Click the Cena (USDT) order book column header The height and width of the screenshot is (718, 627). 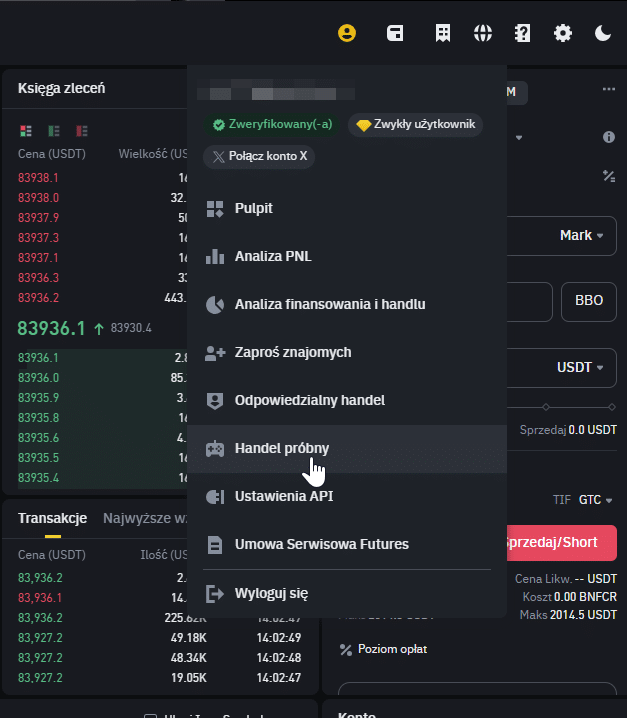[52, 154]
